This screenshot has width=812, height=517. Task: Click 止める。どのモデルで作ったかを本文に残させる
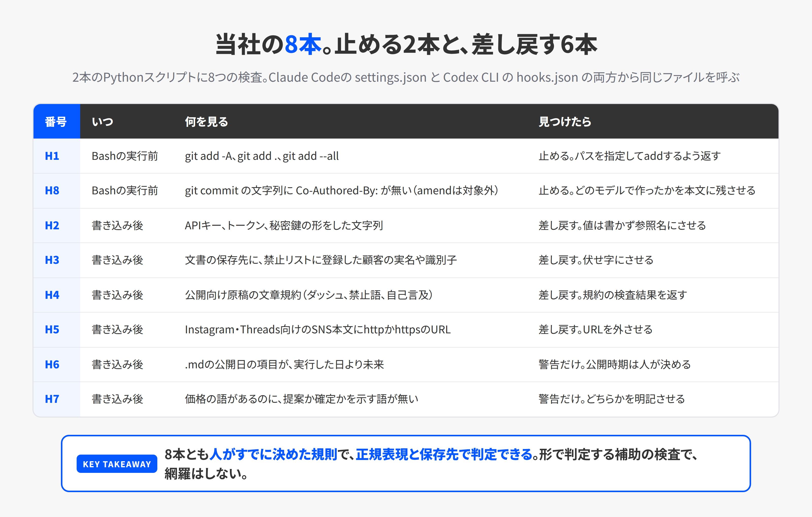(x=647, y=191)
